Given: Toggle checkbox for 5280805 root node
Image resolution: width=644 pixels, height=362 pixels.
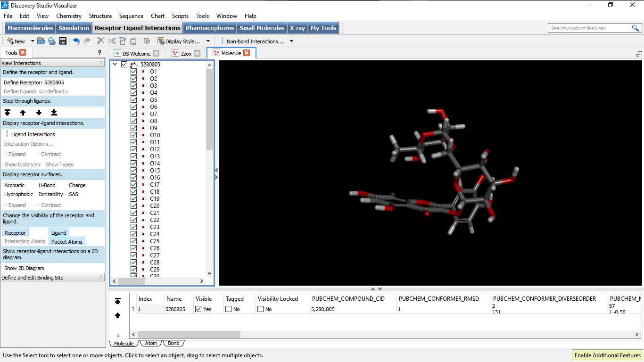Looking at the screenshot, I should point(124,64).
